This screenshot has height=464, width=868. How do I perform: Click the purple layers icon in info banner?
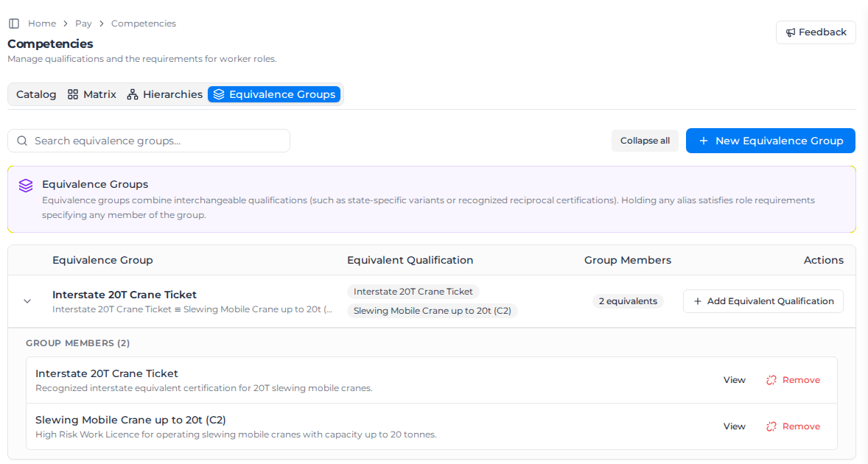[x=26, y=186]
